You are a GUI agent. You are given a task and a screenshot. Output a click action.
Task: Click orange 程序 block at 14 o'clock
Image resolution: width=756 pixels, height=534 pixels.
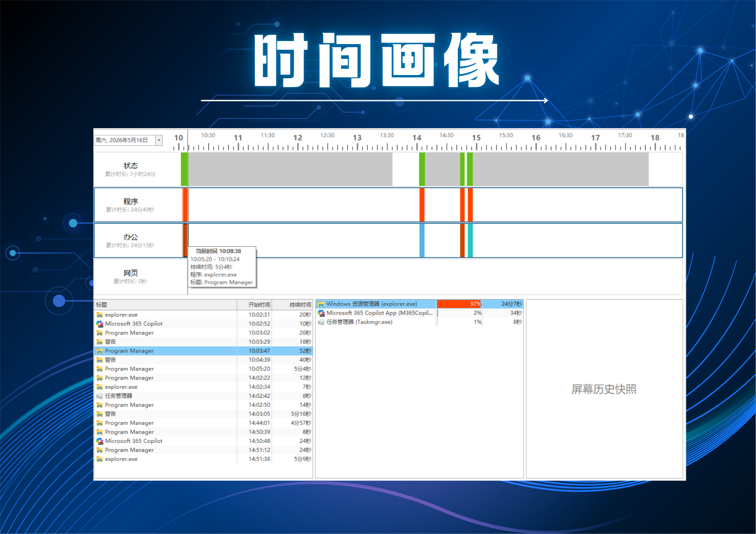pos(422,205)
